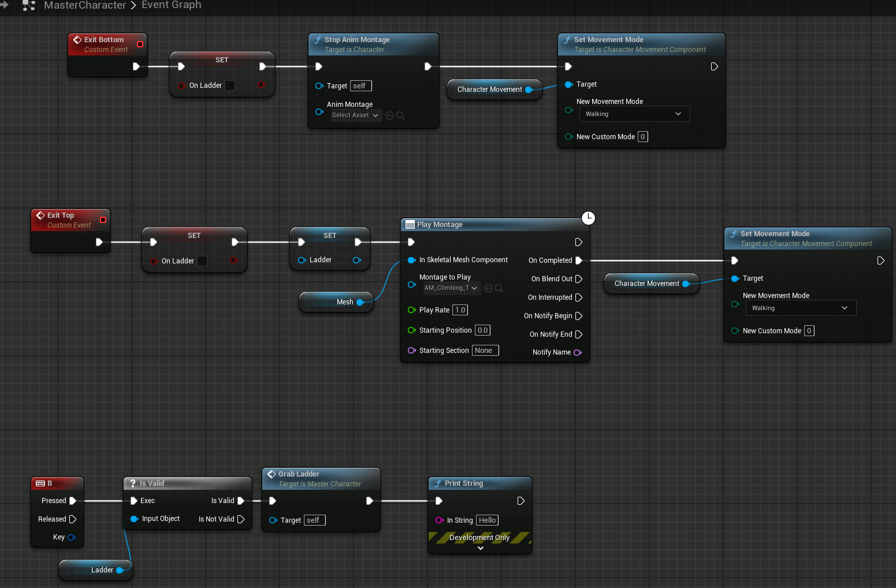The image size is (896, 588).
Task: Use selected asset arrow for Montage to Play
Action: 488,288
